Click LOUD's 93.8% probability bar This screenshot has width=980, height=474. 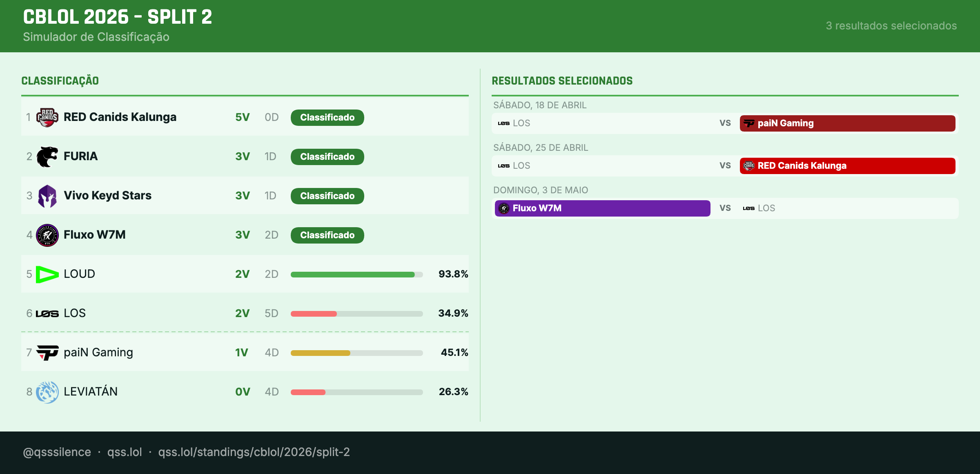pos(356,275)
